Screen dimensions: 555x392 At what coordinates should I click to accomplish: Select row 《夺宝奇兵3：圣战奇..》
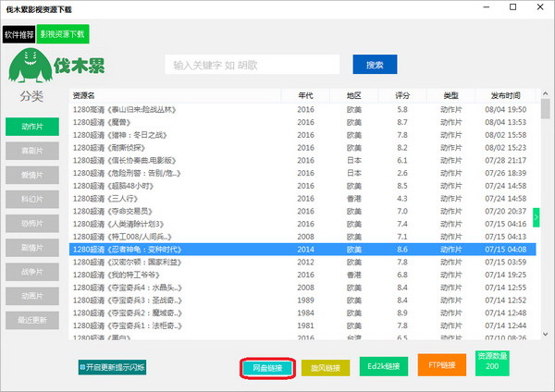point(302,300)
